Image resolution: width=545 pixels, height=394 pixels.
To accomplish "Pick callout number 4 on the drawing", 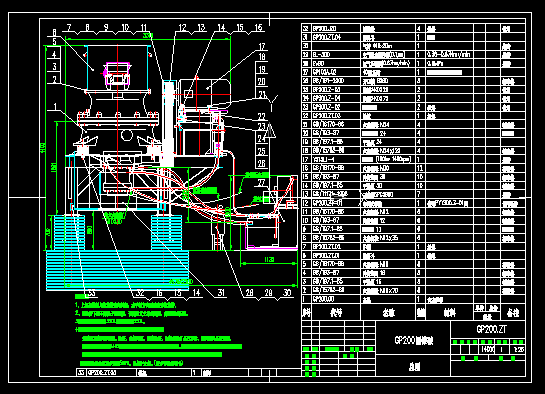I will [x=54, y=55].
